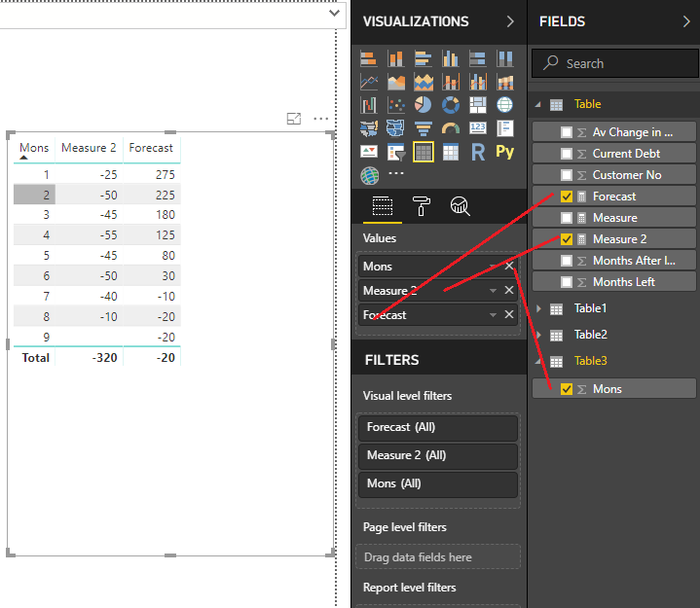Uncheck the Forecast field checkbox
700x608 pixels.
(x=567, y=197)
